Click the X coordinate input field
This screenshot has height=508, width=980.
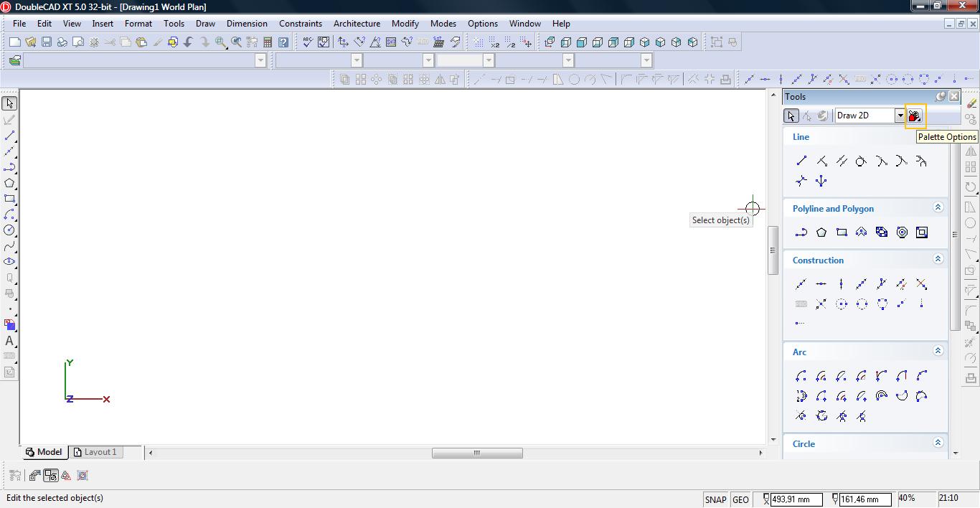coord(796,499)
